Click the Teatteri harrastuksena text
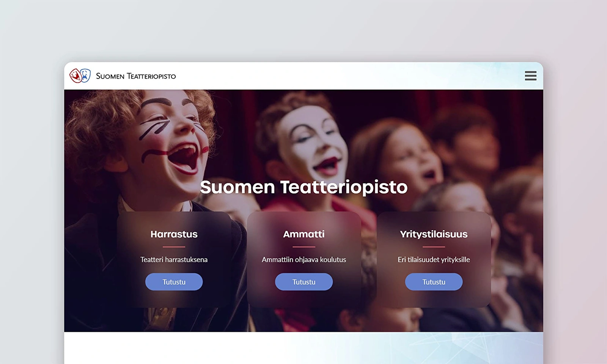The height and width of the screenshot is (364, 607). tap(174, 259)
